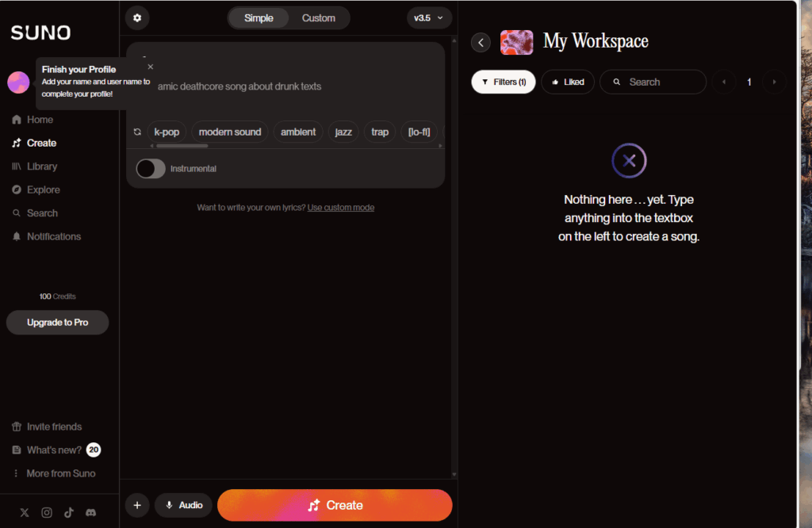Open the settings gear in create panel
Viewport: 812px width, 528px height.
point(137,18)
